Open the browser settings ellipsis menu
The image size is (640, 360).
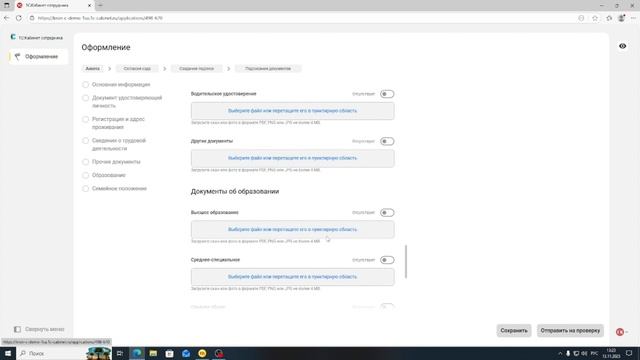[x=633, y=18]
